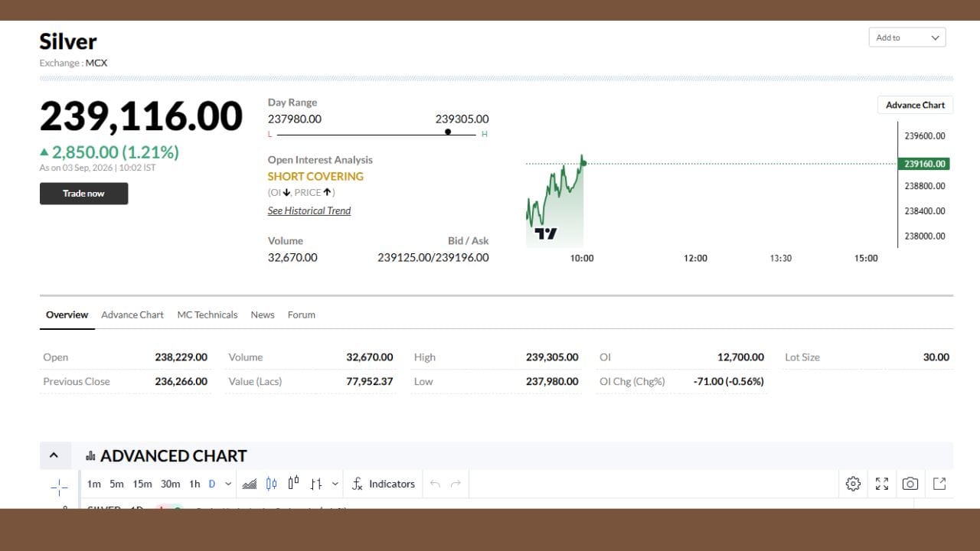Switch chart style to bars
The height and width of the screenshot is (551, 980).
coord(316,484)
